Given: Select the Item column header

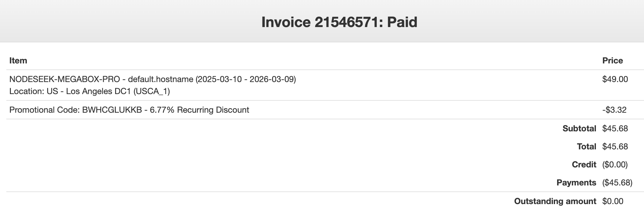Looking at the screenshot, I should [18, 60].
